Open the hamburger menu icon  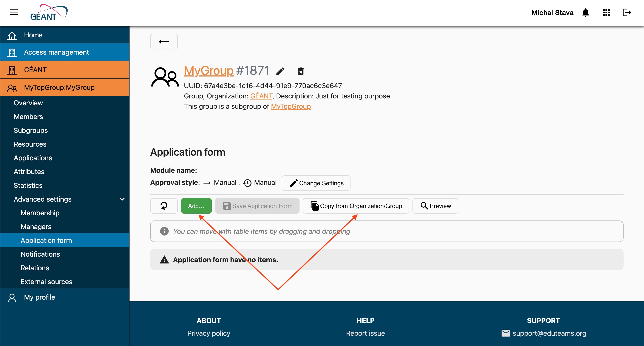(14, 12)
